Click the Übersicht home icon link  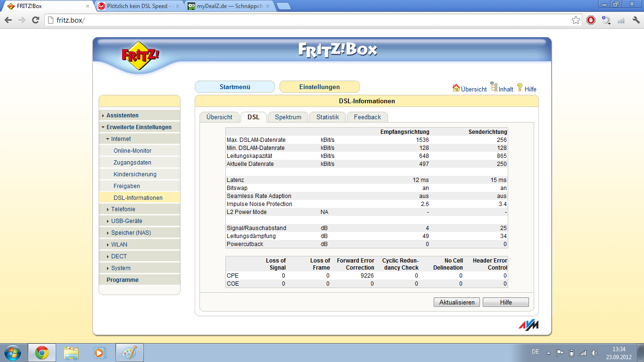tap(456, 88)
